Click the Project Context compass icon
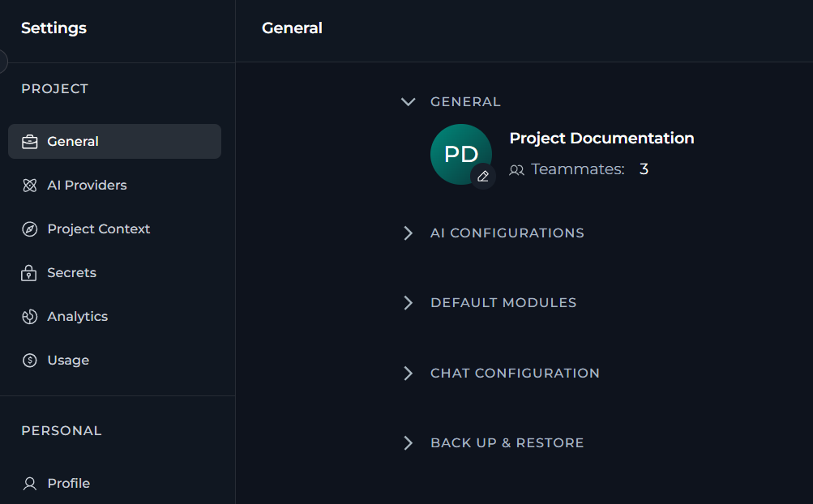Image resolution: width=813 pixels, height=504 pixels. (x=29, y=229)
